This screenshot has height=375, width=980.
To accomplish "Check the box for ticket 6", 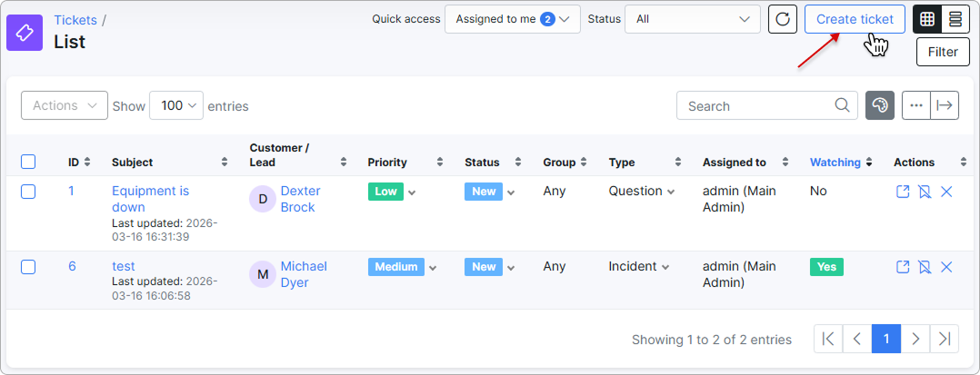I will point(28,267).
